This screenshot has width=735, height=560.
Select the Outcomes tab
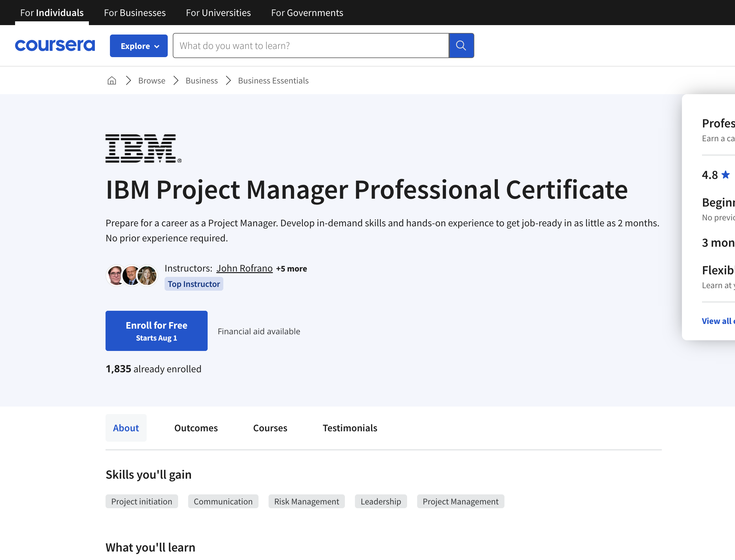[196, 428]
